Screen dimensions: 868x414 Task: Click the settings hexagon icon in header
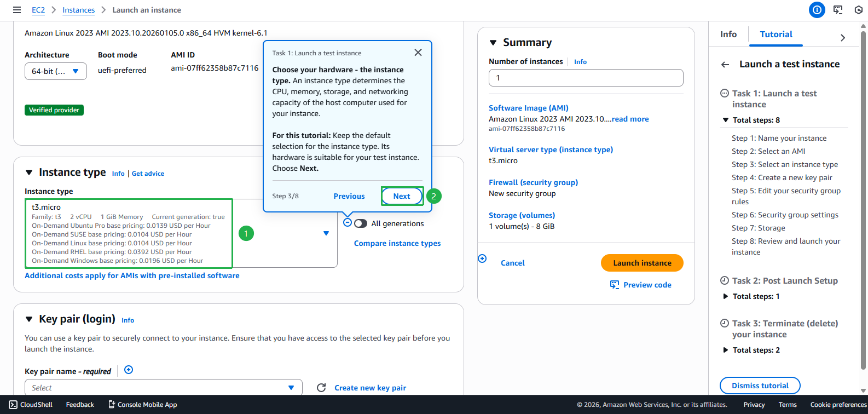pyautogui.click(x=858, y=10)
